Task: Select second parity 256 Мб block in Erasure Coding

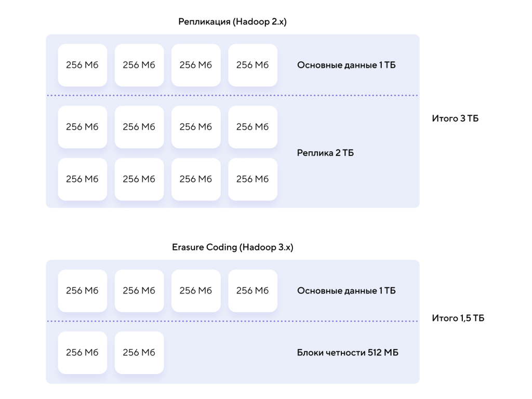Action: click(139, 353)
